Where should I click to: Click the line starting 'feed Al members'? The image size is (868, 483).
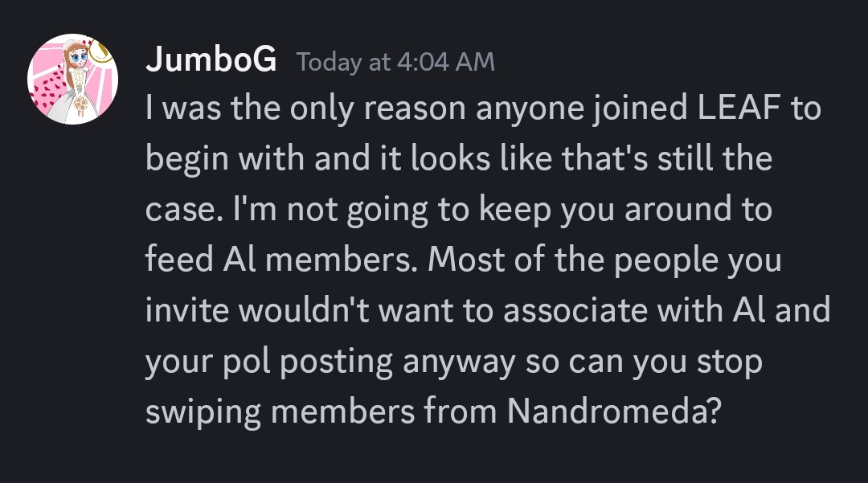(464, 260)
